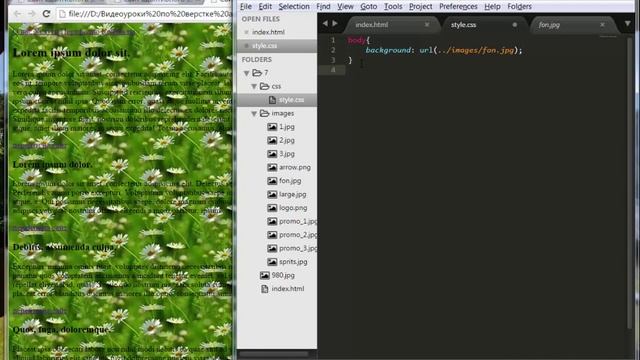
Task: Collapse the images folder arrow
Action: coord(254,113)
